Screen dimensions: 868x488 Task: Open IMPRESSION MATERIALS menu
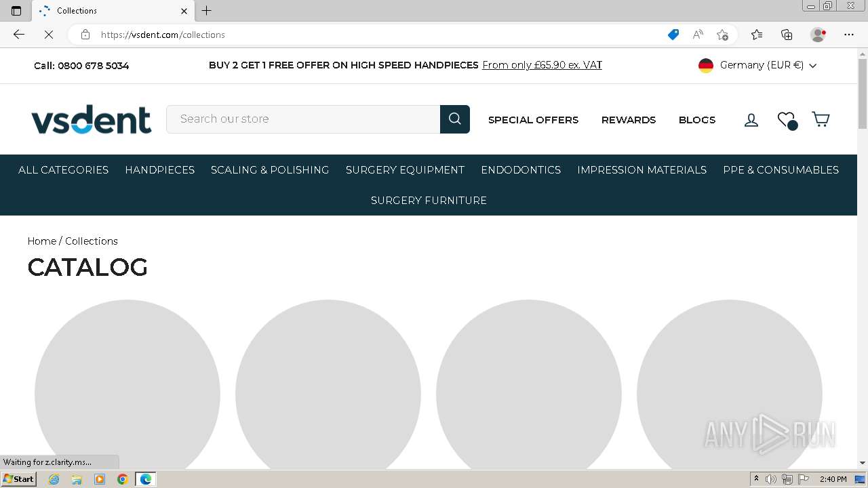642,170
